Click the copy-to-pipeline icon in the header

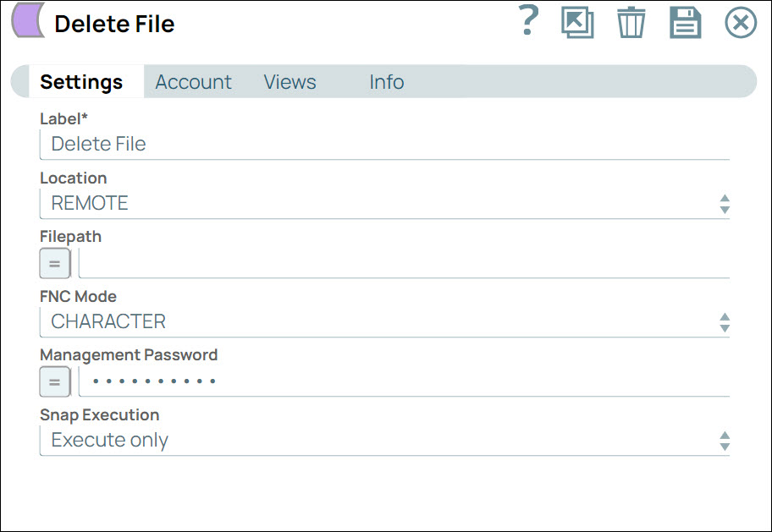coord(576,23)
